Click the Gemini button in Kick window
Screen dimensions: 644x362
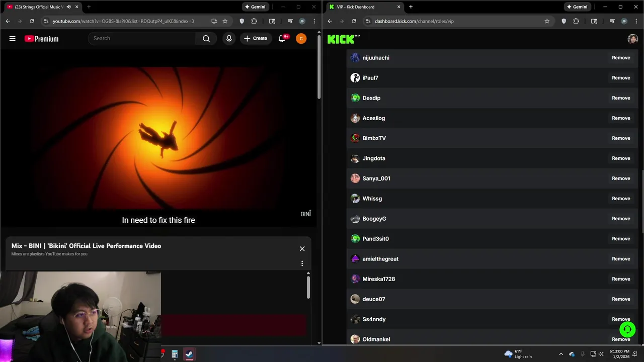click(577, 7)
